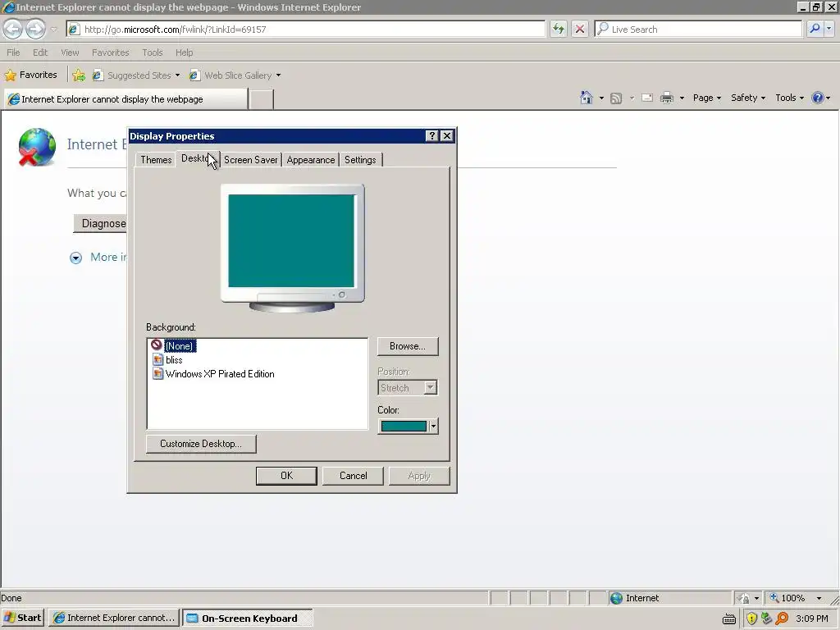Select Windows XP Pirated Edition background
The height and width of the screenshot is (630, 840).
point(220,374)
